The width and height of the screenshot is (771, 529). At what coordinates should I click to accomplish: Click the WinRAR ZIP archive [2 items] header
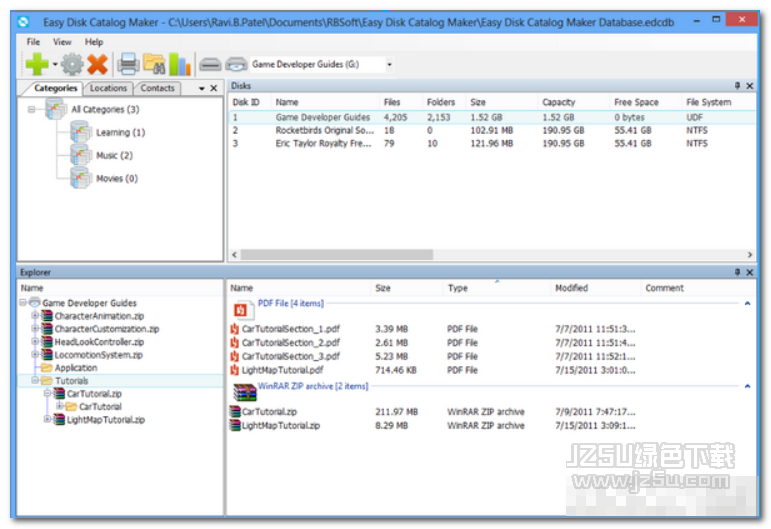[x=313, y=386]
